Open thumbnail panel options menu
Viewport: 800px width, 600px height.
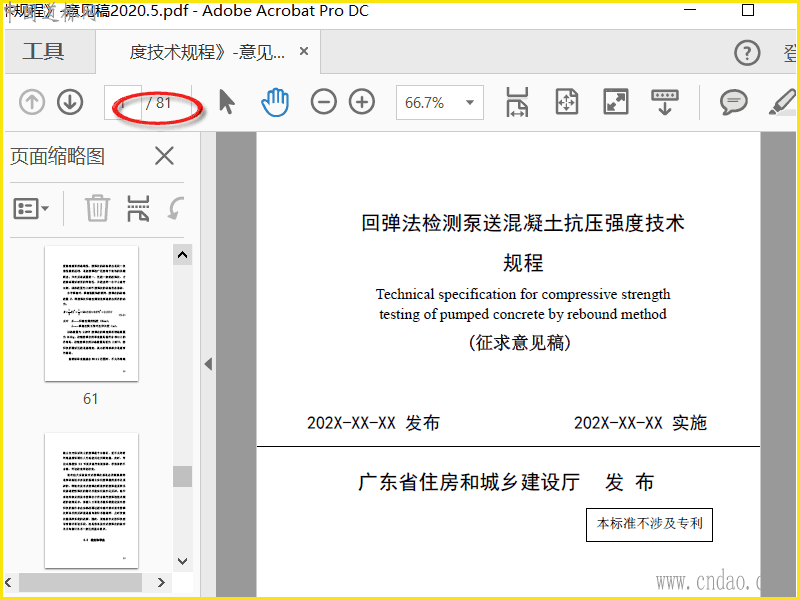point(31,208)
